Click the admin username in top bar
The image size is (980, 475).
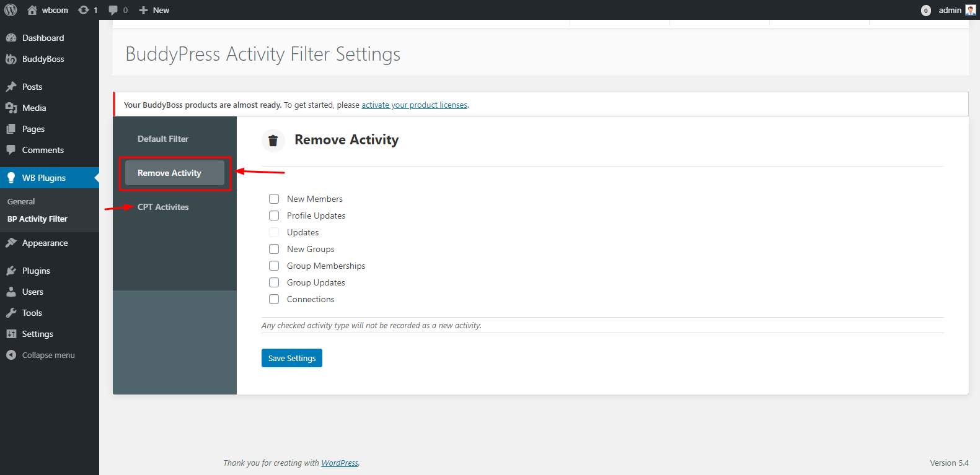(950, 10)
